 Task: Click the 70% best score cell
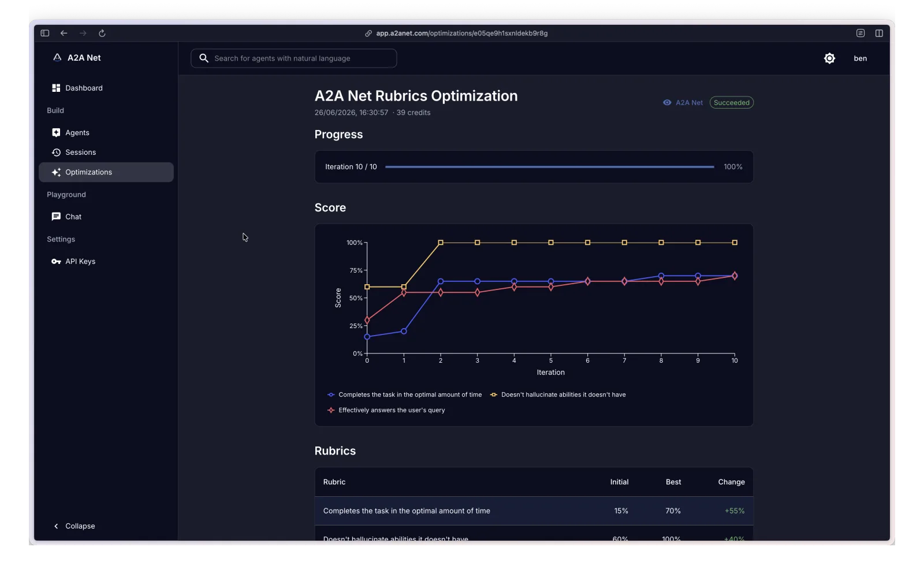673,511
